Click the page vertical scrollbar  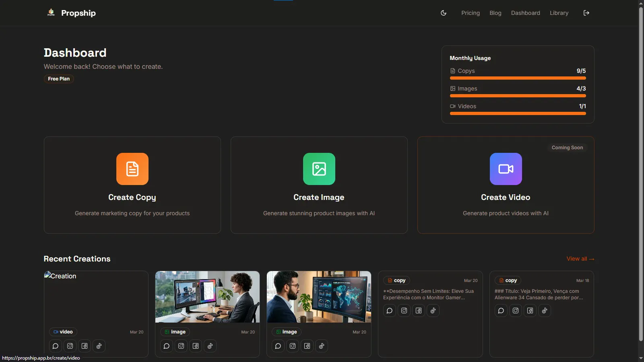click(x=641, y=173)
